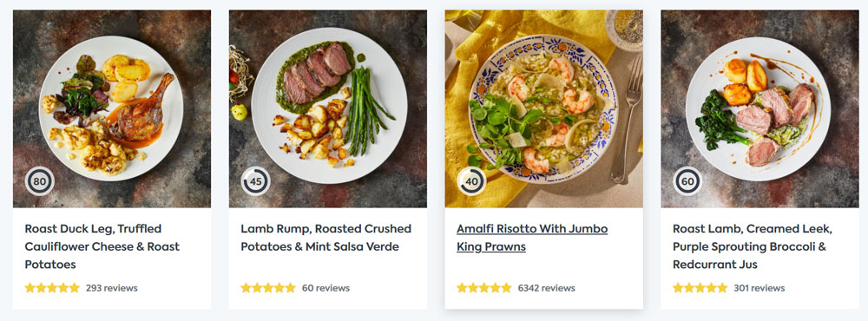Open Lamb Rump, Roasted Crushed Potatoes title
This screenshot has width=868, height=321.
(326, 238)
